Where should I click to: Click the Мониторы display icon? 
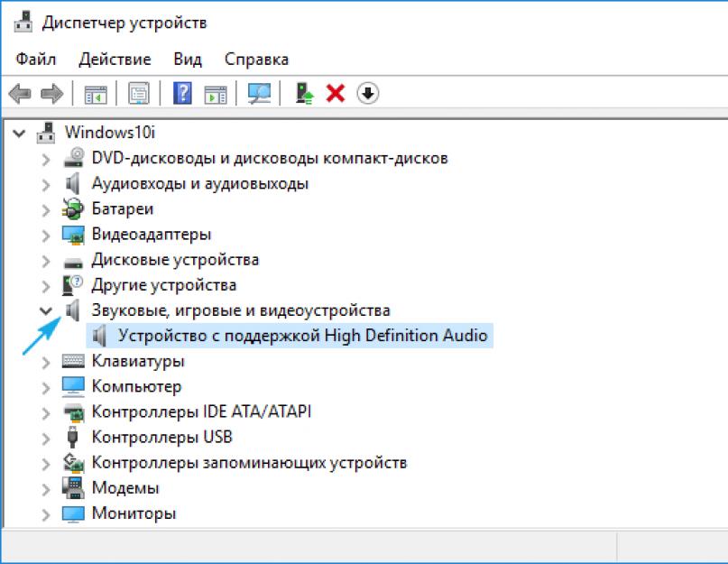[x=73, y=513]
